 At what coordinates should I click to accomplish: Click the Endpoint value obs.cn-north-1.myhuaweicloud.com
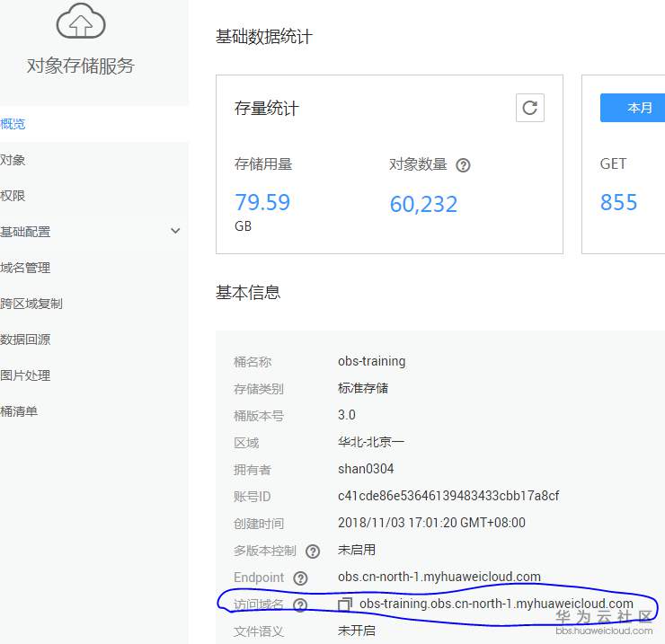pos(439,577)
